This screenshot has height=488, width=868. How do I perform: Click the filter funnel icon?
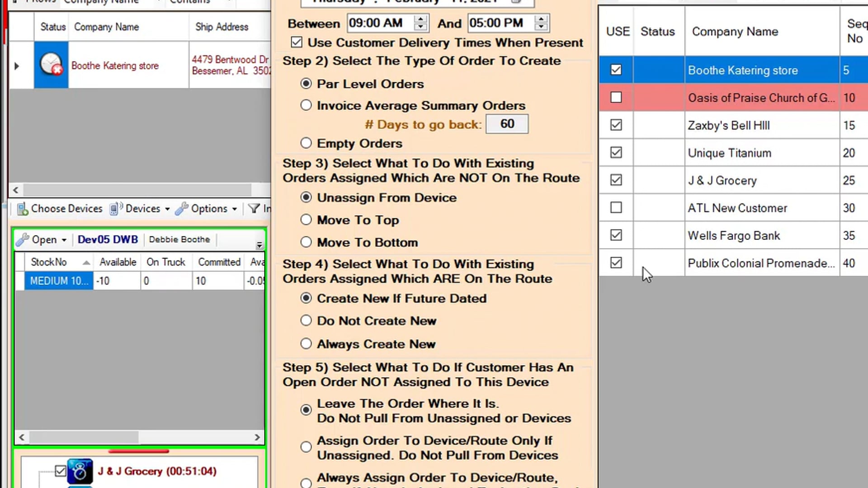(x=254, y=208)
